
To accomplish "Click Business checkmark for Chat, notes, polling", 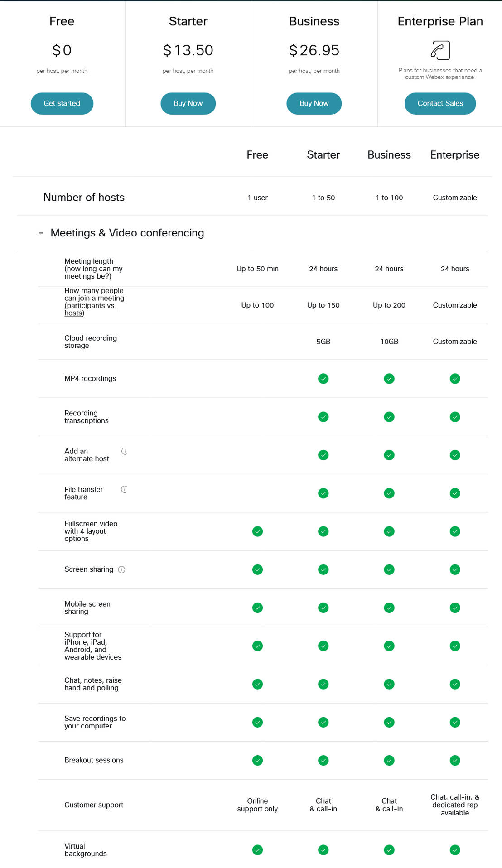I will tap(389, 684).
